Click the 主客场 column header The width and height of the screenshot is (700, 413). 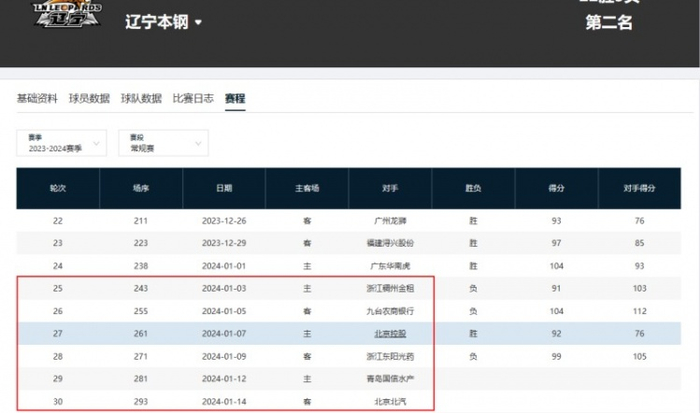point(307,188)
